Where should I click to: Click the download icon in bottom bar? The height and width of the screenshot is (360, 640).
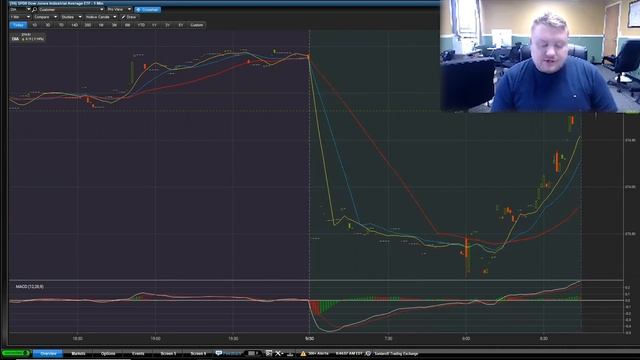click(x=290, y=353)
